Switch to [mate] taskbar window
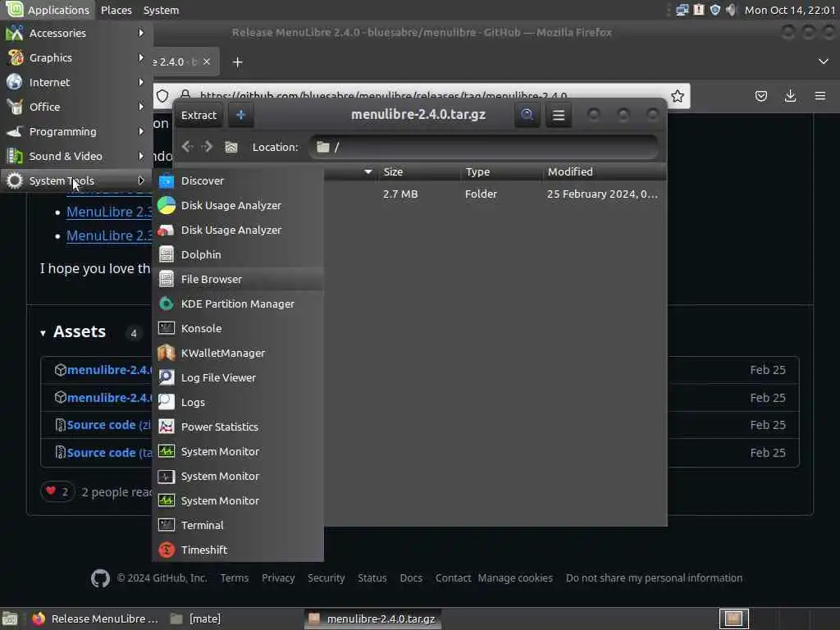The width and height of the screenshot is (840, 630). 195,619
